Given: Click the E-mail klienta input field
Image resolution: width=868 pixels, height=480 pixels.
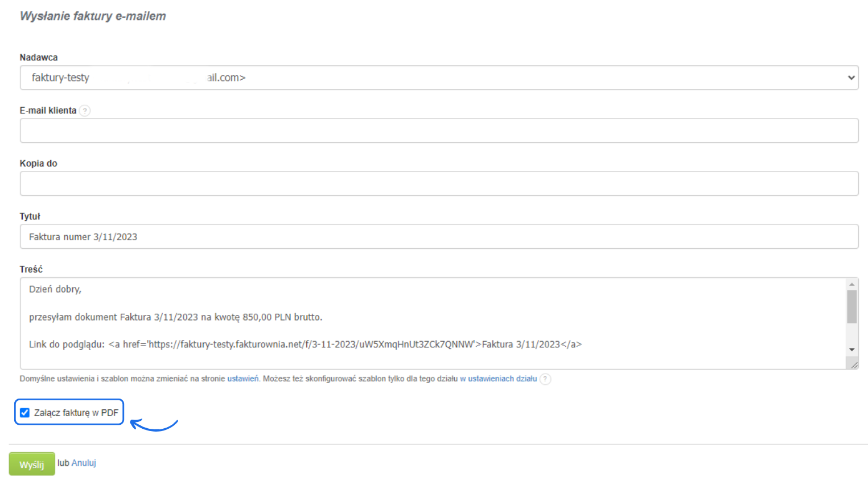Looking at the screenshot, I should [x=439, y=130].
